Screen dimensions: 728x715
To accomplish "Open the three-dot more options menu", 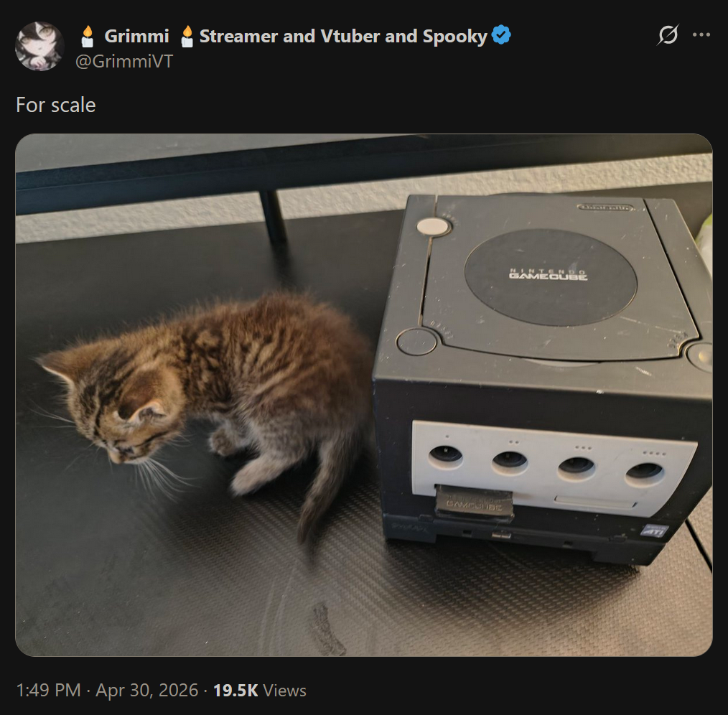I will (x=701, y=35).
